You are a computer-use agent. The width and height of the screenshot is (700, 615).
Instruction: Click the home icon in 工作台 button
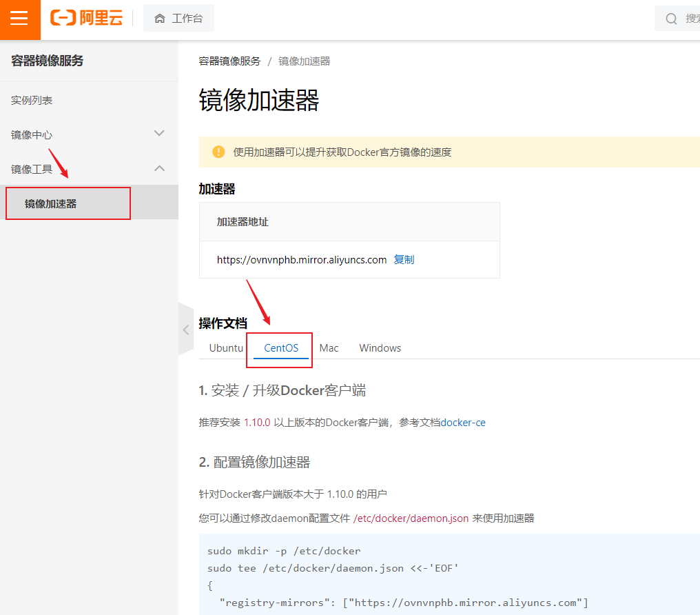coord(159,19)
